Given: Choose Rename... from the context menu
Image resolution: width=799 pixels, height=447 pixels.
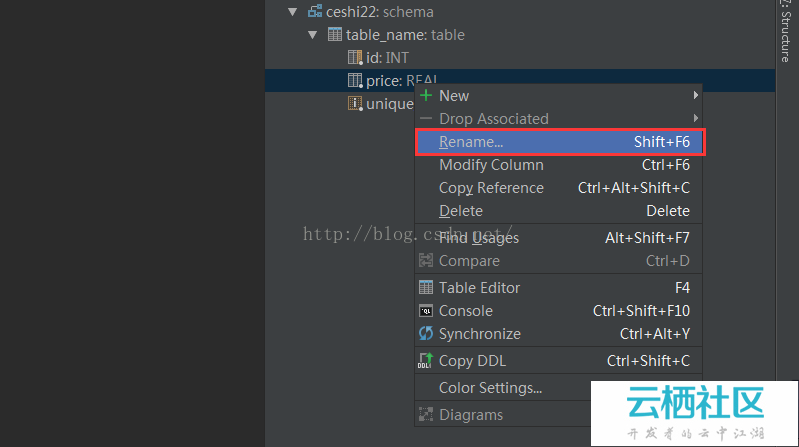Looking at the screenshot, I should tap(560, 142).
